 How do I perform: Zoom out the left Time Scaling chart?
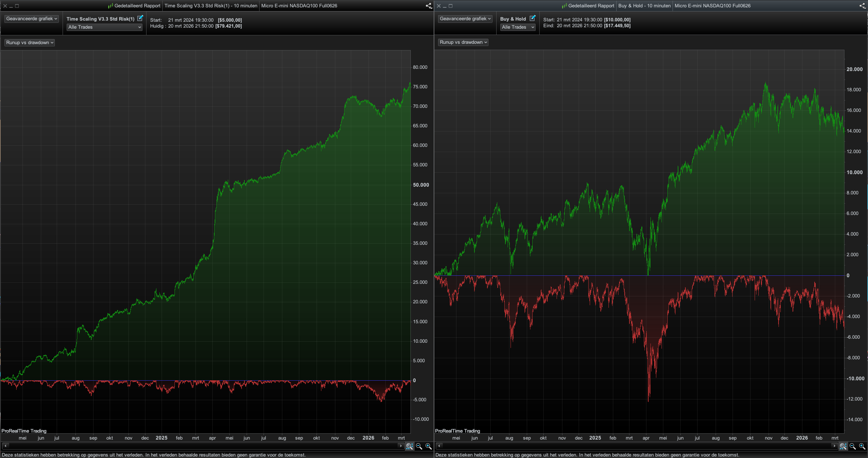pyautogui.click(x=419, y=446)
